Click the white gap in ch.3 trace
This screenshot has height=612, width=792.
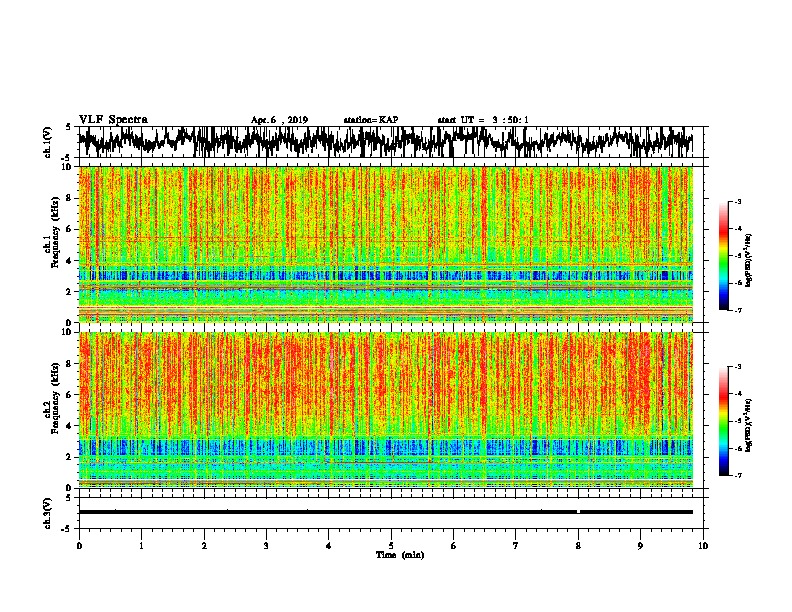point(578,512)
